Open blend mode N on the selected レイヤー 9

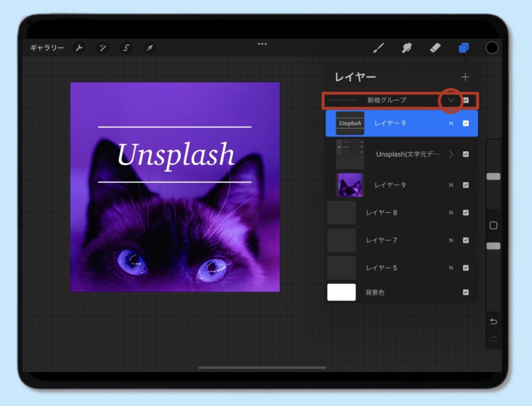coord(451,124)
